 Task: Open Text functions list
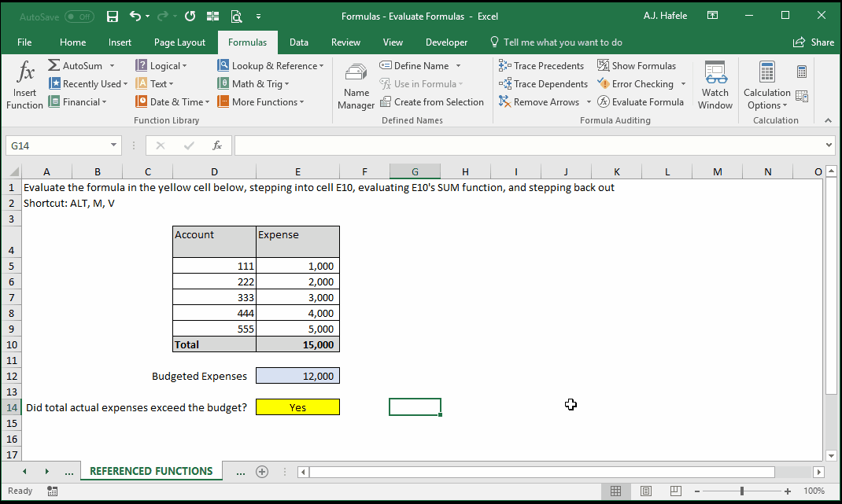tap(155, 83)
